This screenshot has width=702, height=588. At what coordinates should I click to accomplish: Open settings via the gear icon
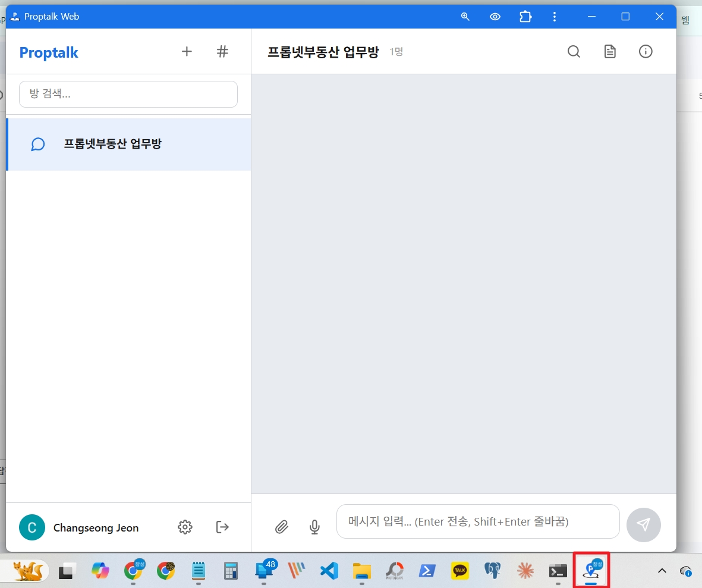pyautogui.click(x=185, y=527)
